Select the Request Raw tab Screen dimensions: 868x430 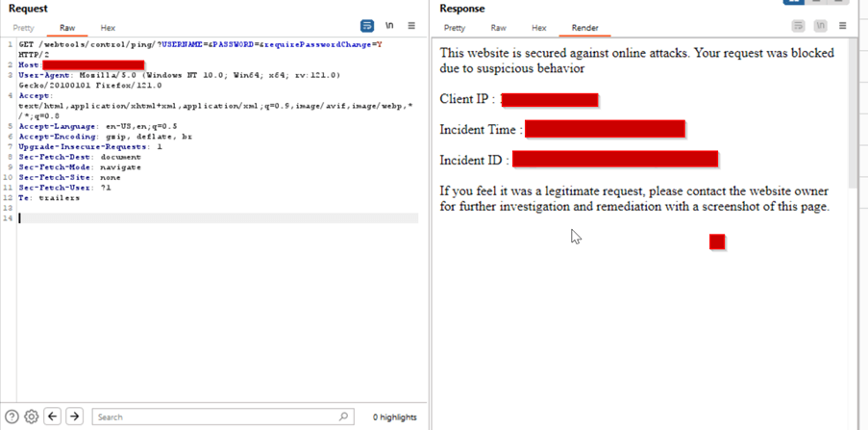[x=67, y=28]
